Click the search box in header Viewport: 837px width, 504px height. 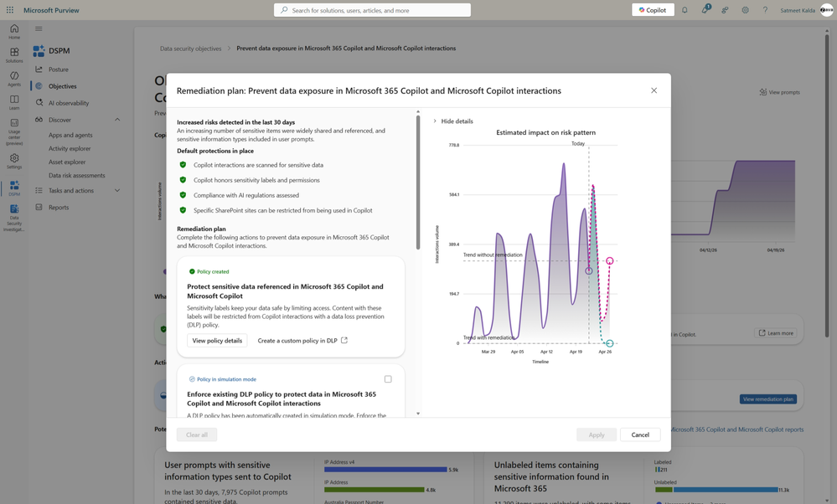[372, 10]
